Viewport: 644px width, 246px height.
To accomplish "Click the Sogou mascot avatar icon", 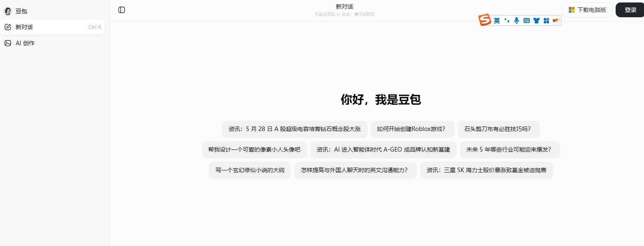I will pyautogui.click(x=556, y=21).
